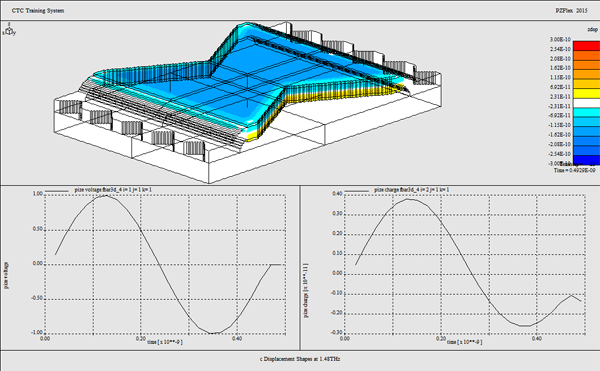600x371 pixels.
Task: Pick the white -2.31E-11 legend color band
Action: coord(586,103)
